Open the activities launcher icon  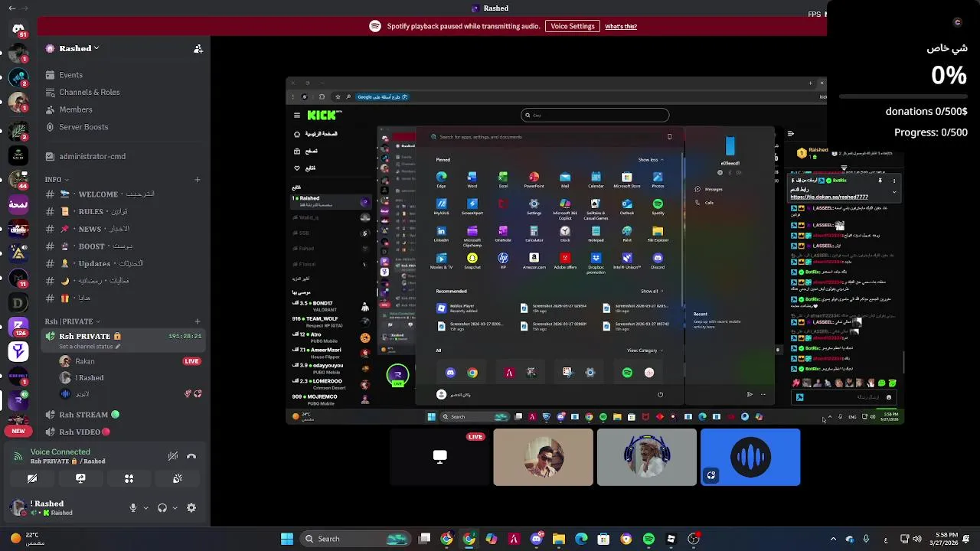pos(129,478)
